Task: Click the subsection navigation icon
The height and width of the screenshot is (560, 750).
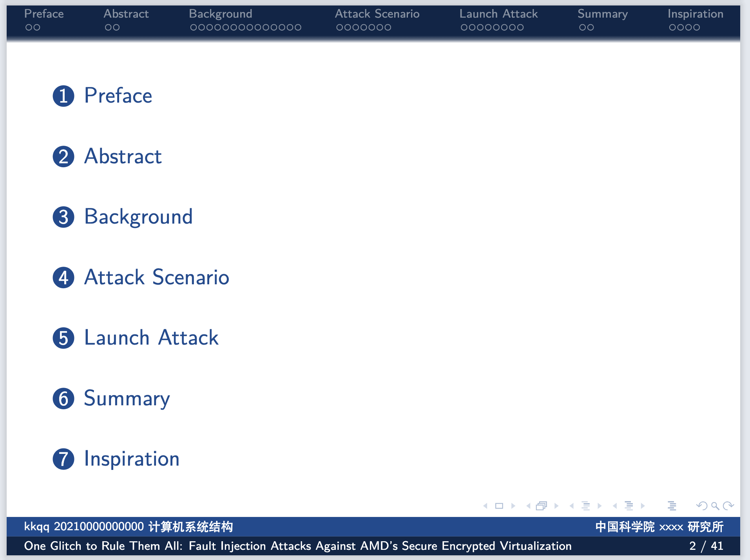Action: click(x=585, y=506)
